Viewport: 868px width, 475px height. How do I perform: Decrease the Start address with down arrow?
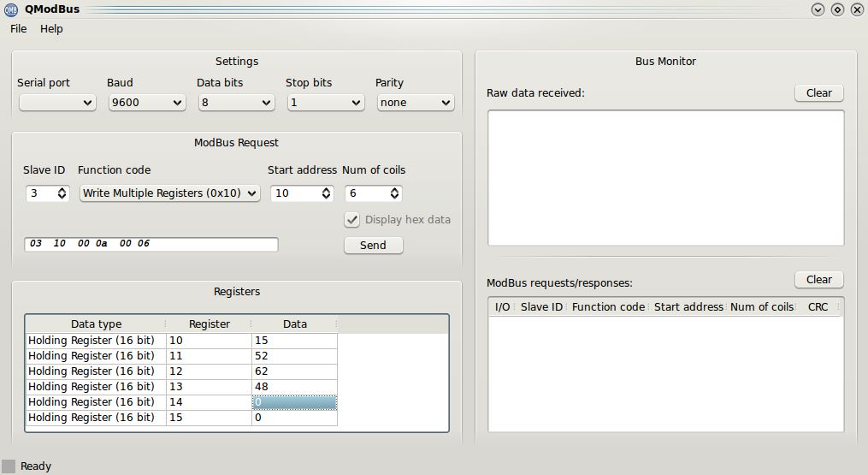[x=327, y=197]
